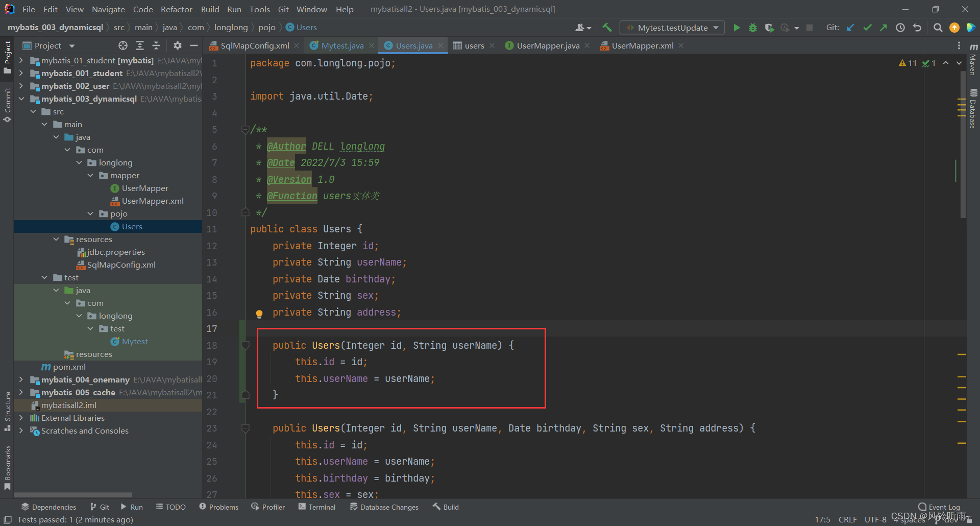This screenshot has height=526, width=980.
Task: Collapse mybatis_003_dynamicsql module
Action: click(21, 99)
